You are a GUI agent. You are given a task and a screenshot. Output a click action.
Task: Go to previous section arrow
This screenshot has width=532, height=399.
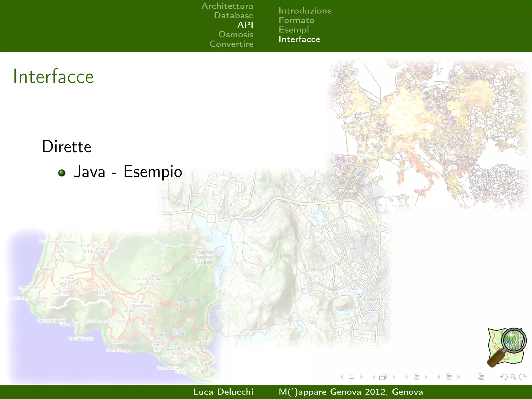click(x=438, y=377)
